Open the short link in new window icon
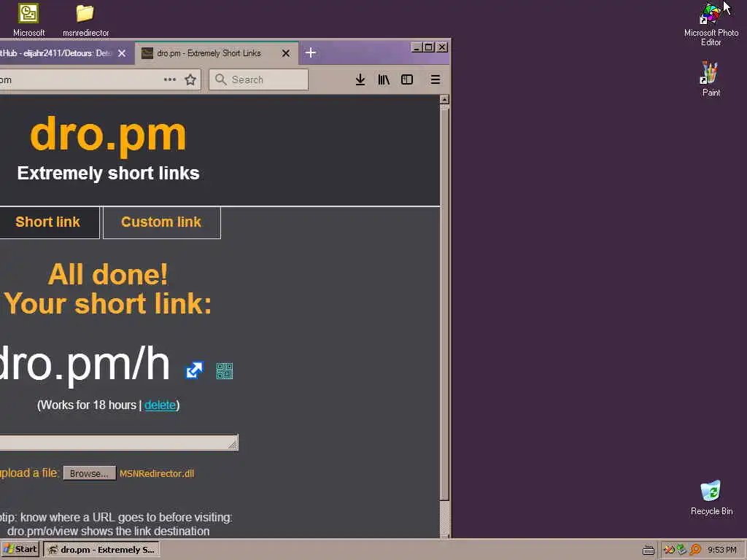 194,370
